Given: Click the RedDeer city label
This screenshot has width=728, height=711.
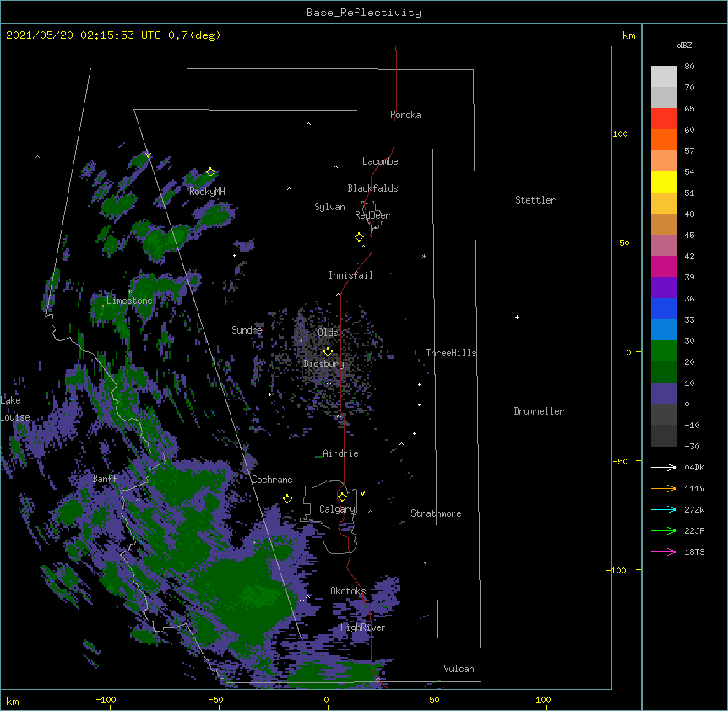Looking at the screenshot, I should (372, 215).
